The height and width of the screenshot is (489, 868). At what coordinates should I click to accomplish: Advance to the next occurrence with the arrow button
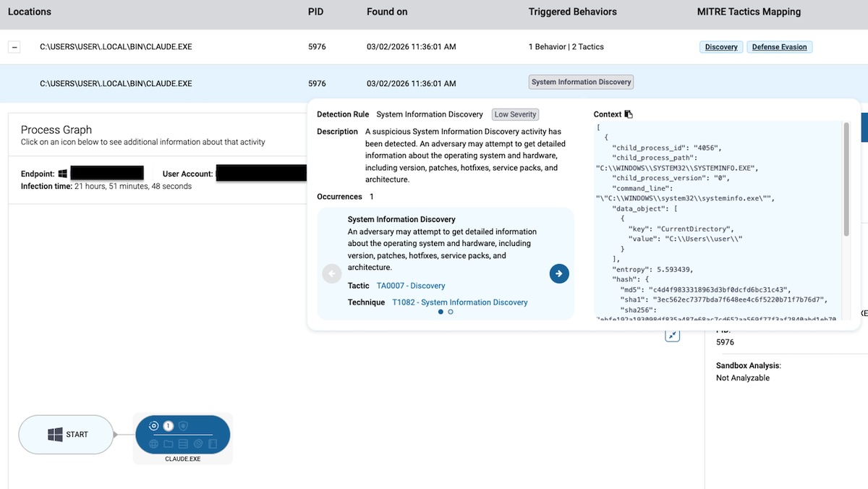pos(558,273)
